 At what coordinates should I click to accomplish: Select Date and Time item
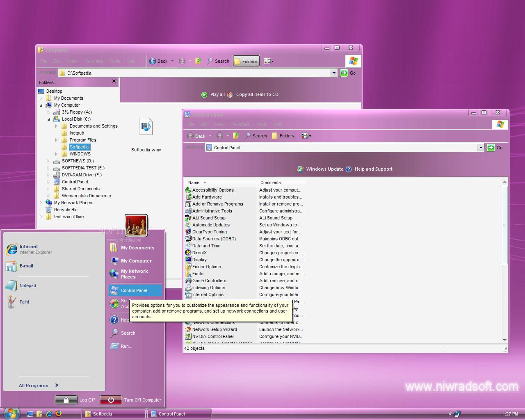[x=203, y=246]
